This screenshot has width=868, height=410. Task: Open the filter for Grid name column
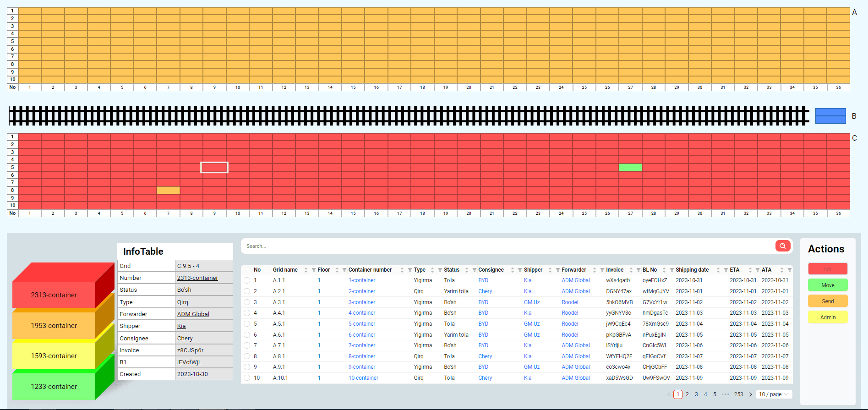point(314,270)
